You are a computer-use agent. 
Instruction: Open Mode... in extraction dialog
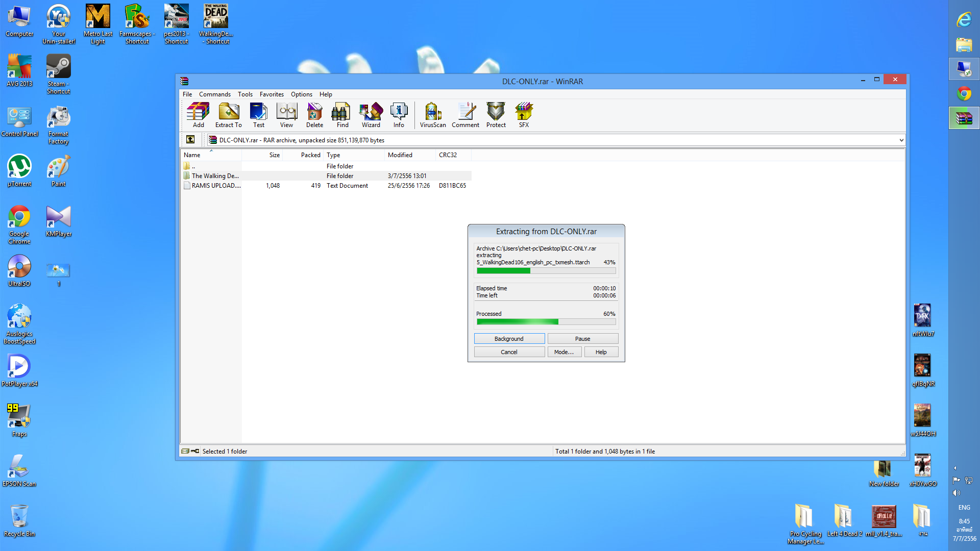click(x=564, y=352)
